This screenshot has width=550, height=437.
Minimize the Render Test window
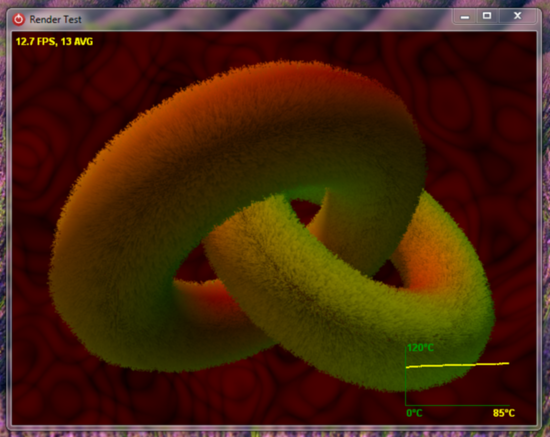click(465, 16)
